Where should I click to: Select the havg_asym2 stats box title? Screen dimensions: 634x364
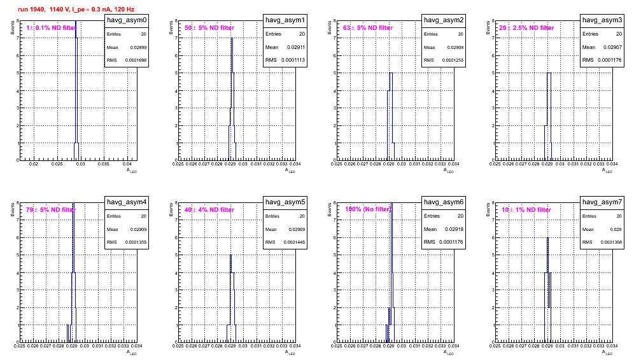point(444,20)
